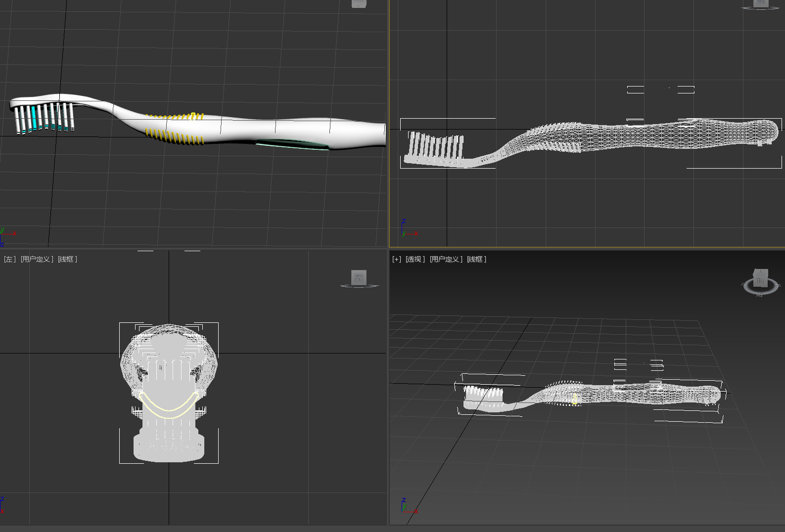Click the 前 face of the perspective ViewCube
The width and height of the screenshot is (785, 532).
pyautogui.click(x=760, y=280)
